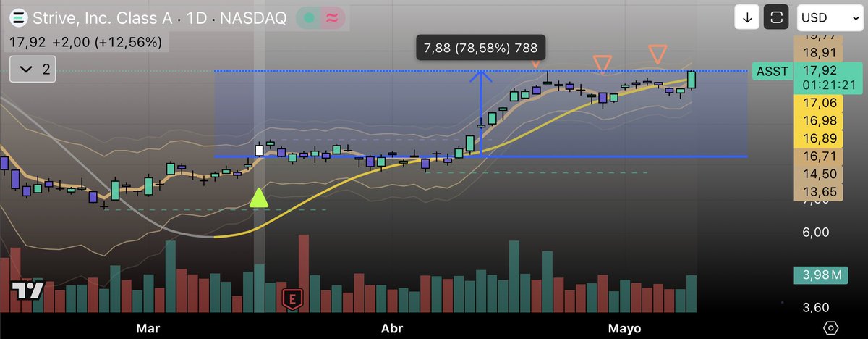Image resolution: width=868 pixels, height=339 pixels.
Task: Click the rightmost orange down-triangle signal
Action: pyautogui.click(x=658, y=54)
